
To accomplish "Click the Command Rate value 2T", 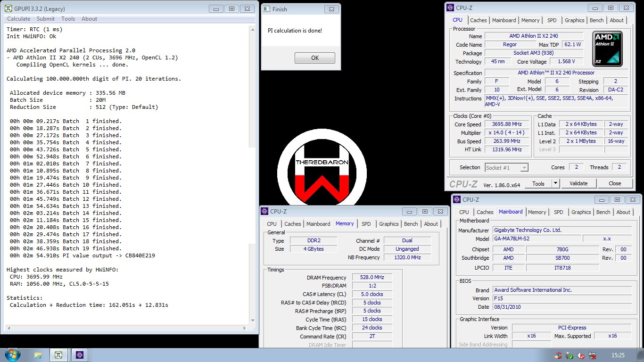I will click(372, 337).
